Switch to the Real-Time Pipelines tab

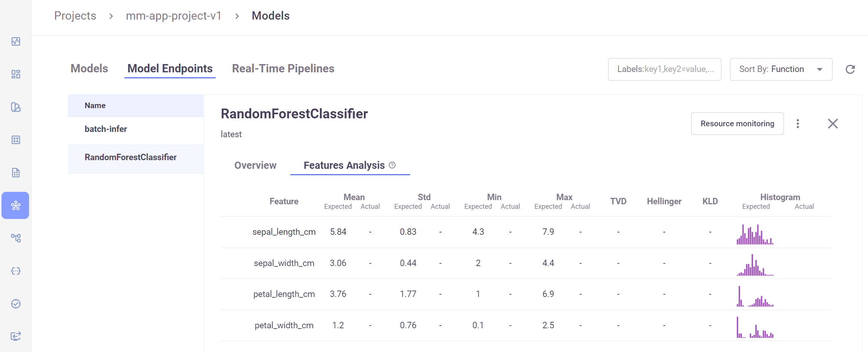point(283,69)
